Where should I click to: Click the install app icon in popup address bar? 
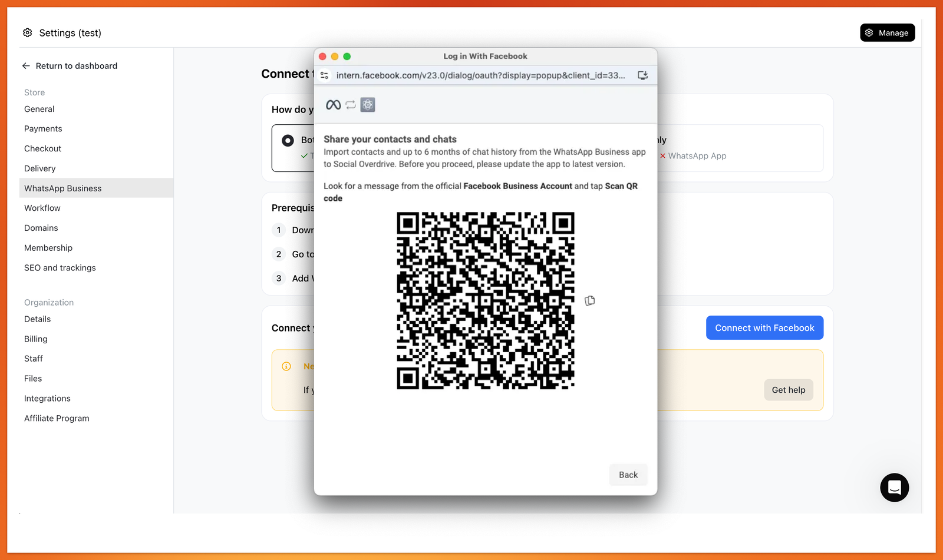point(643,75)
